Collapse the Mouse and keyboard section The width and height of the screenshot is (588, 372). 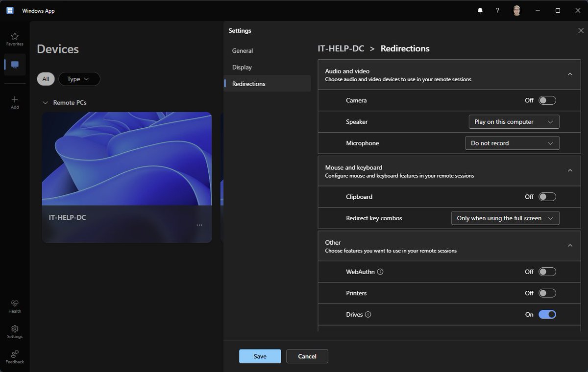[x=570, y=171]
